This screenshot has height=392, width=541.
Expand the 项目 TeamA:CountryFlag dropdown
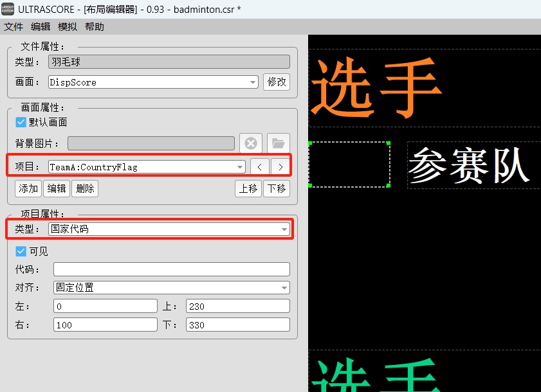(147, 167)
